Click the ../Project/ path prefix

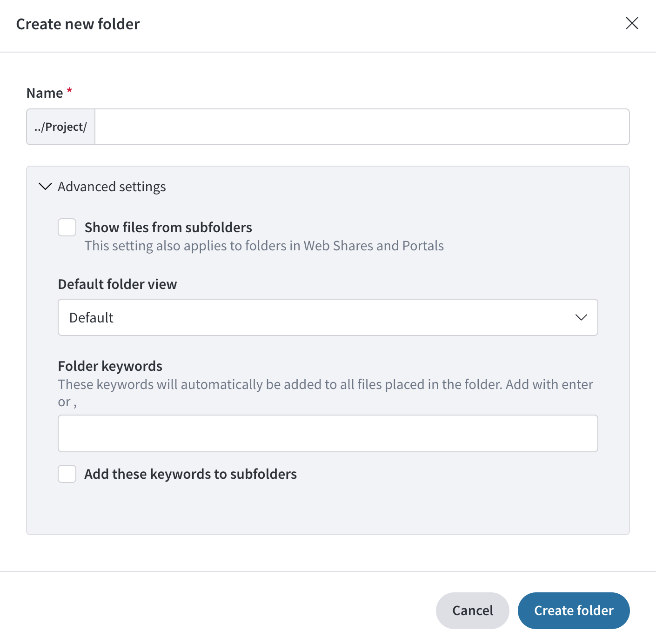click(x=61, y=127)
